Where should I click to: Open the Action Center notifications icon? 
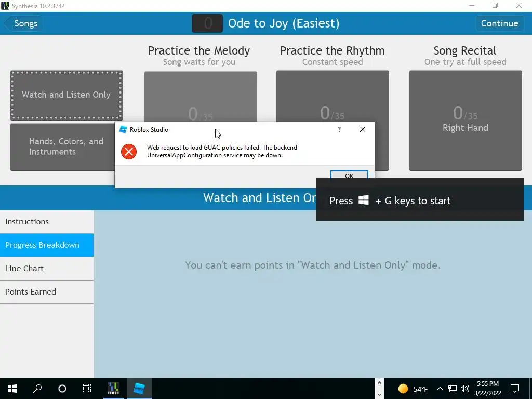(x=515, y=389)
